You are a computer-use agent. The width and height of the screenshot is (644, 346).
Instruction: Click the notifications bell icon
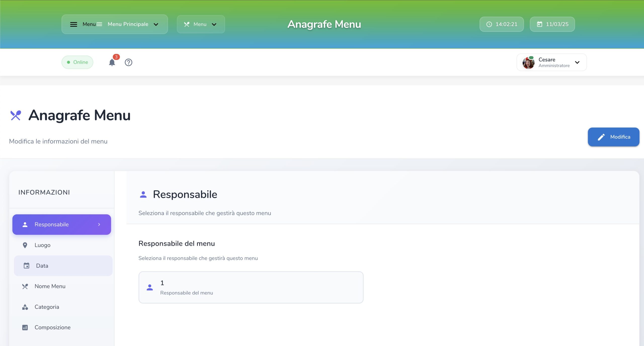tap(112, 62)
